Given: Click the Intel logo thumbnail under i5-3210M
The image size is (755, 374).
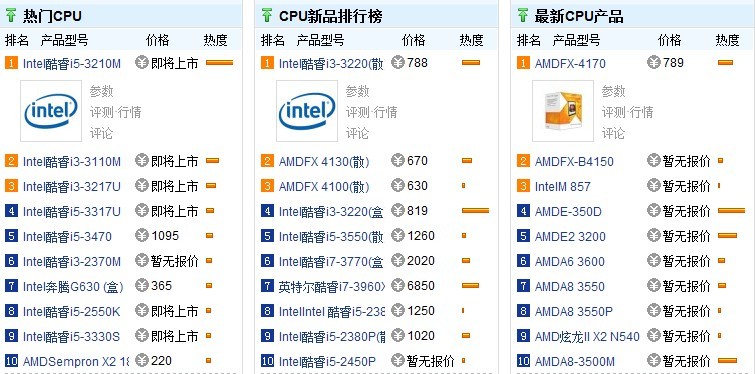Looking at the screenshot, I should point(51,111).
